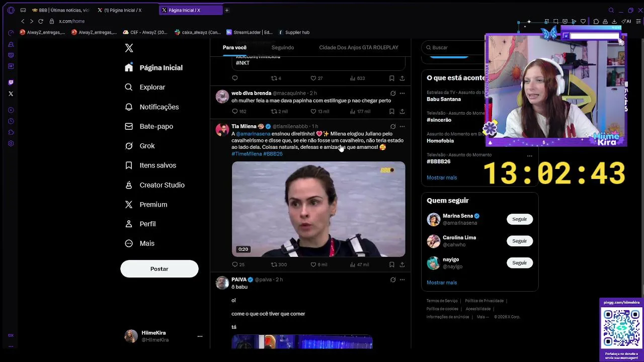The image size is (644, 362).
Task: Open more options on PAIVA post
Action: [402, 280]
